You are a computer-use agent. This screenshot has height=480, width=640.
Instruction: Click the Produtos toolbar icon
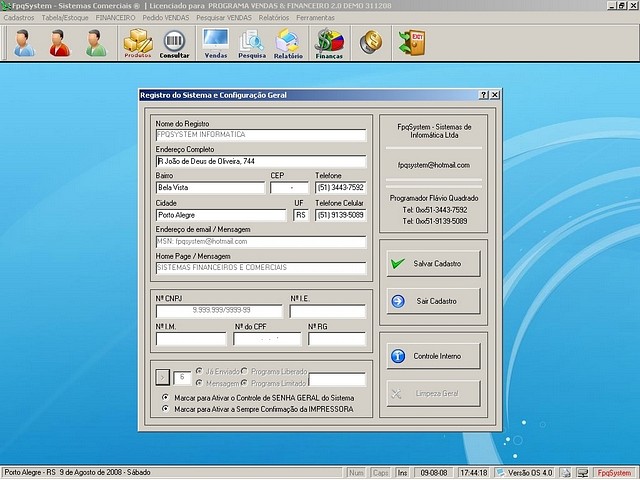tap(138, 43)
